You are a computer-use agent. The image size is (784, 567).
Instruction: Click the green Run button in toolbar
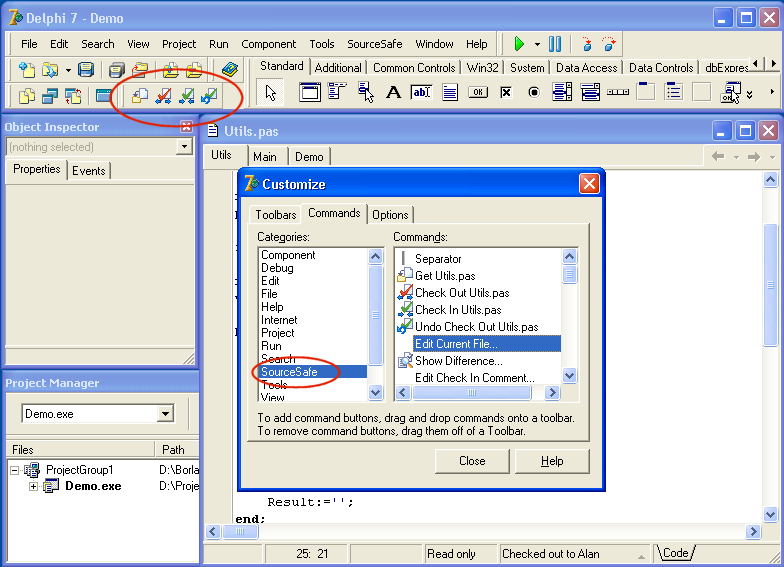[x=519, y=44]
